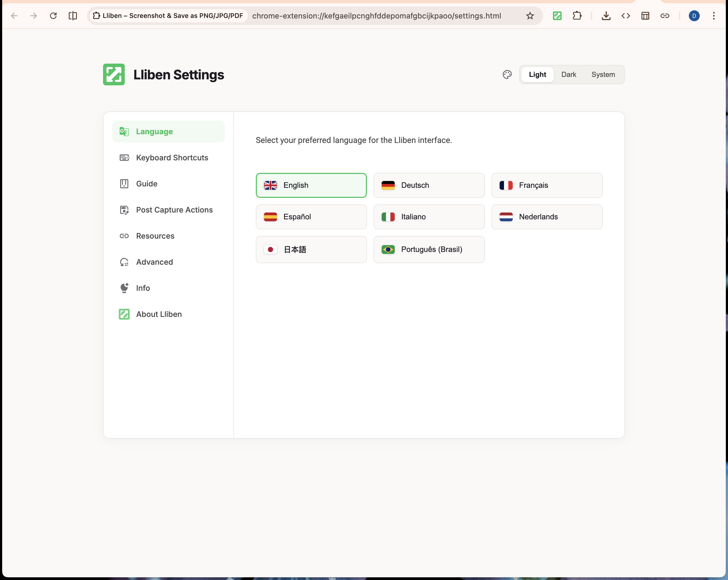Select Italiano as the interface language
This screenshot has height=580, width=728.
429,217
